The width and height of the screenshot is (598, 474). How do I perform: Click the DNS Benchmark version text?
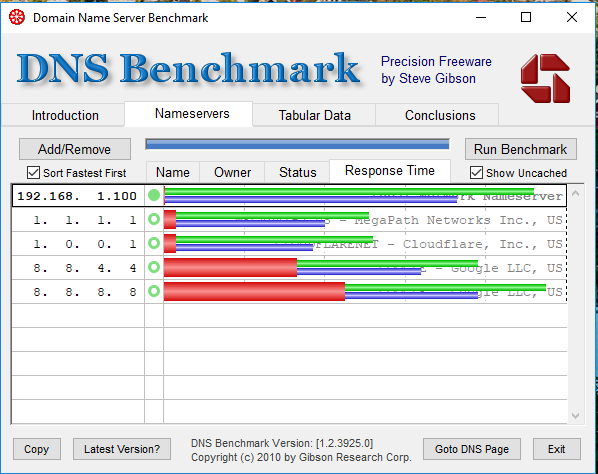tap(282, 443)
